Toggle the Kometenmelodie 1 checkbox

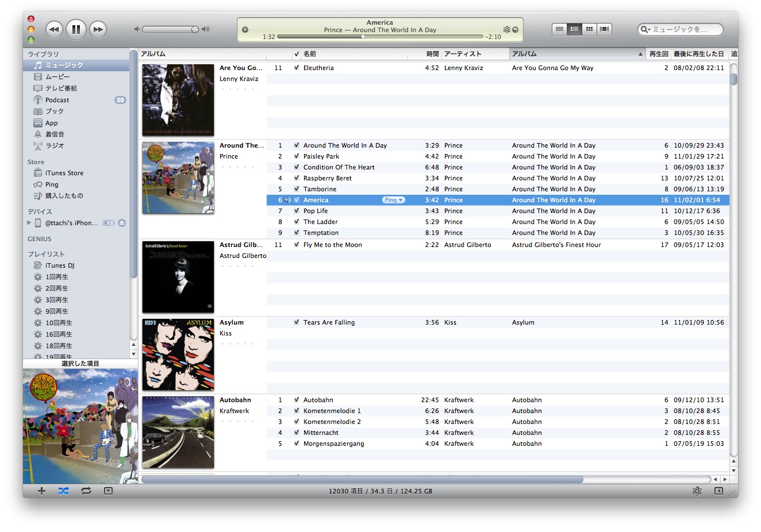(x=297, y=411)
